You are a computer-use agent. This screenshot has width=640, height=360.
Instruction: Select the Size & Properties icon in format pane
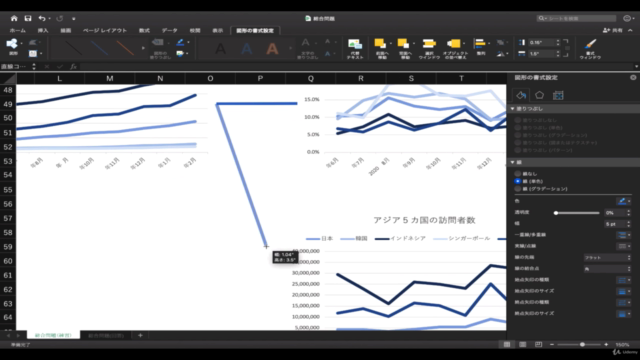click(x=558, y=95)
